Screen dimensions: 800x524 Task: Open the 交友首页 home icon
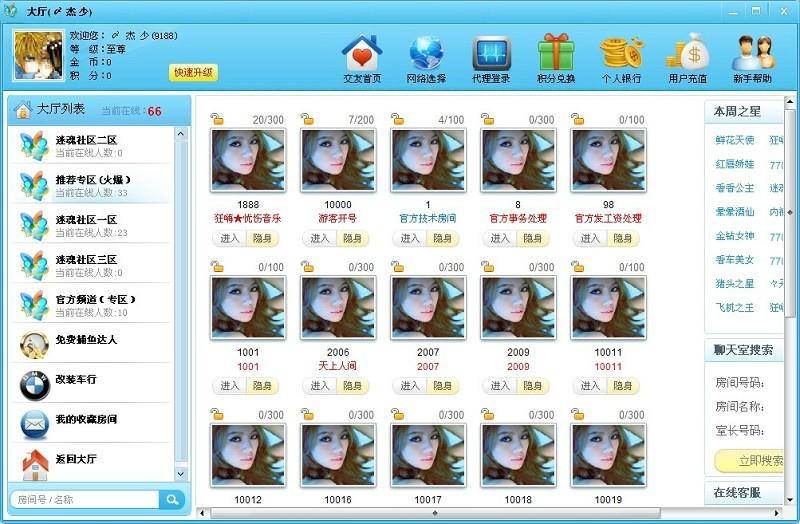[x=362, y=54]
